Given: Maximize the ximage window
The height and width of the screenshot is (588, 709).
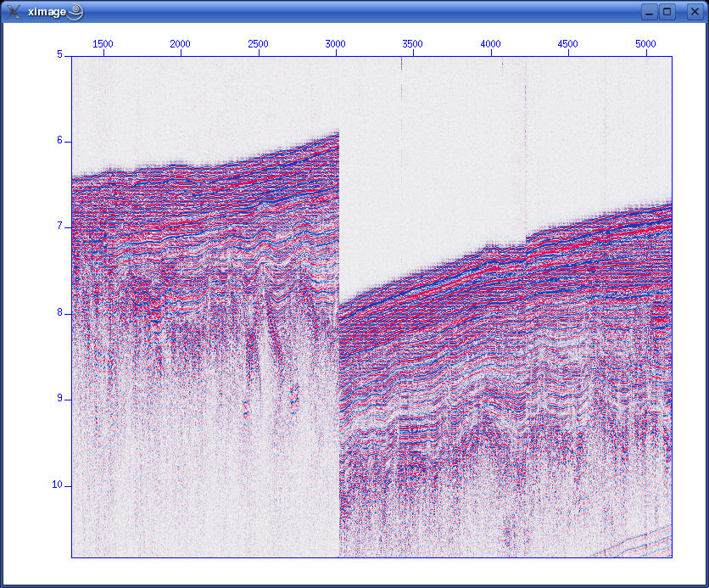Looking at the screenshot, I should 667,12.
